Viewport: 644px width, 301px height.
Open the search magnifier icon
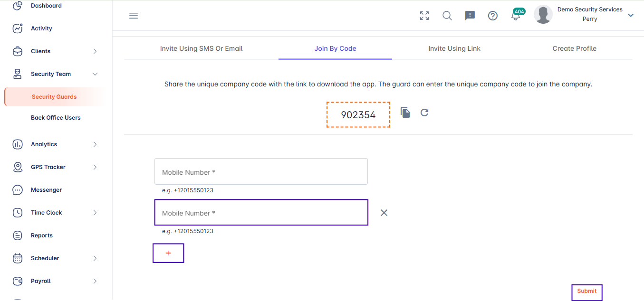[x=447, y=16]
